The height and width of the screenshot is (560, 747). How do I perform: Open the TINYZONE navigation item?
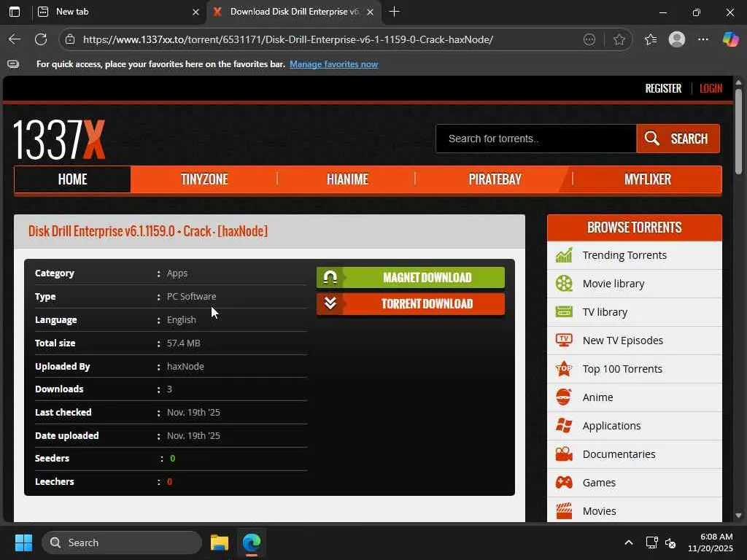pyautogui.click(x=204, y=179)
